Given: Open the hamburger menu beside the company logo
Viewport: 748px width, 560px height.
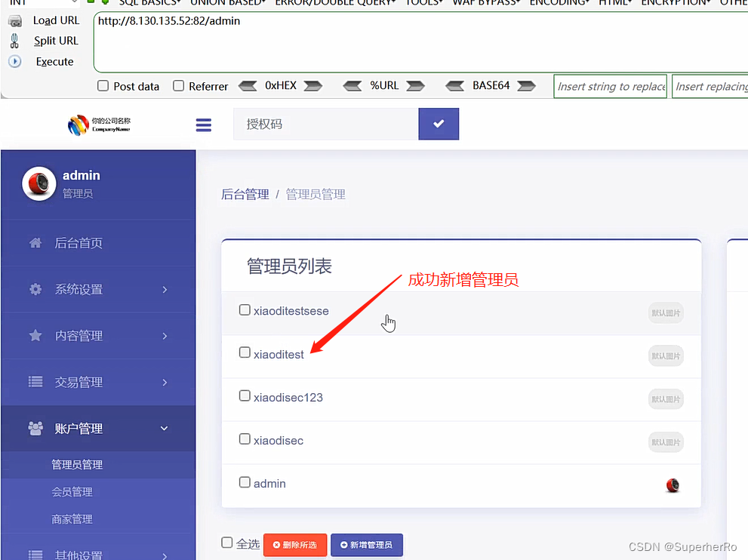Looking at the screenshot, I should coord(203,125).
